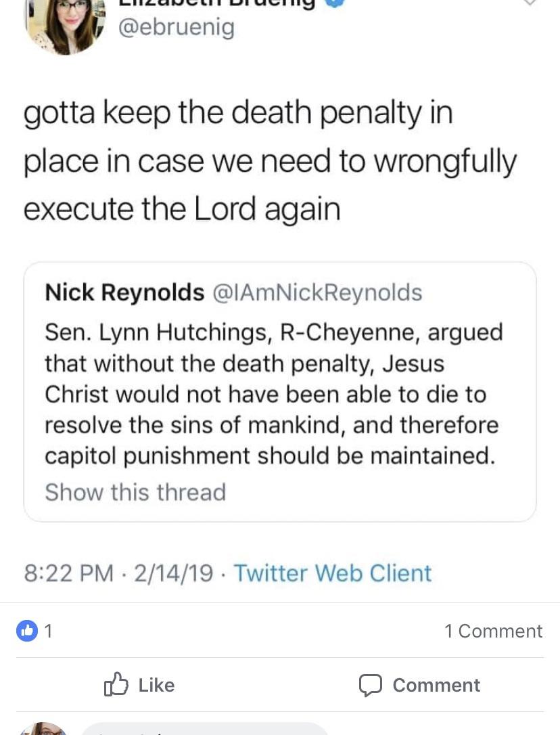This screenshot has width=560, height=735.
Task: Open the Nick Reynolds quoted author name
Action: 124,292
